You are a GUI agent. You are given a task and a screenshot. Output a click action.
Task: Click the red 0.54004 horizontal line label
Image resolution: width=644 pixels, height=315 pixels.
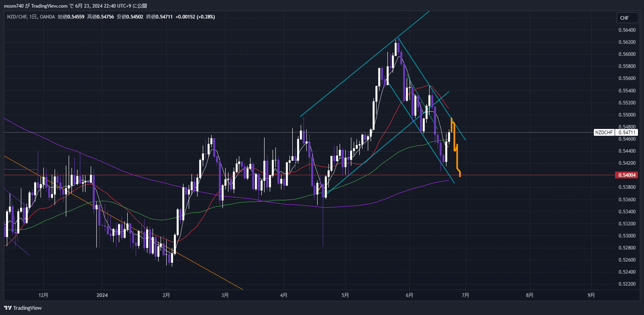pos(627,175)
